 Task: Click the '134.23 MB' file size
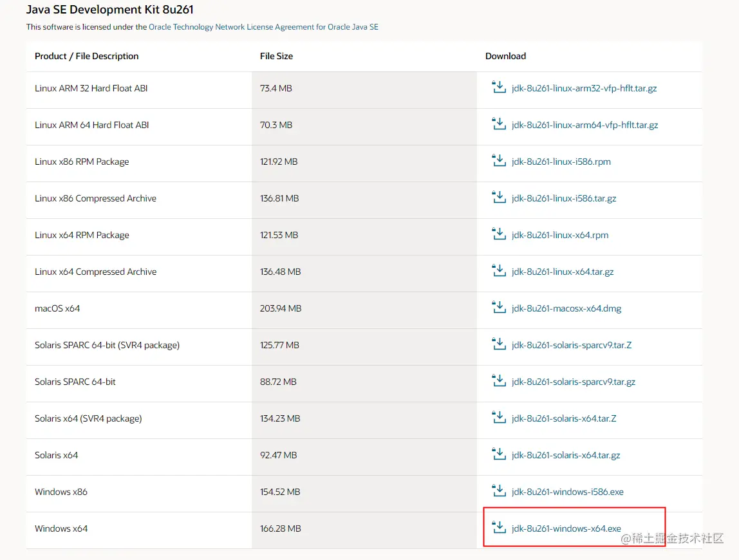point(280,418)
